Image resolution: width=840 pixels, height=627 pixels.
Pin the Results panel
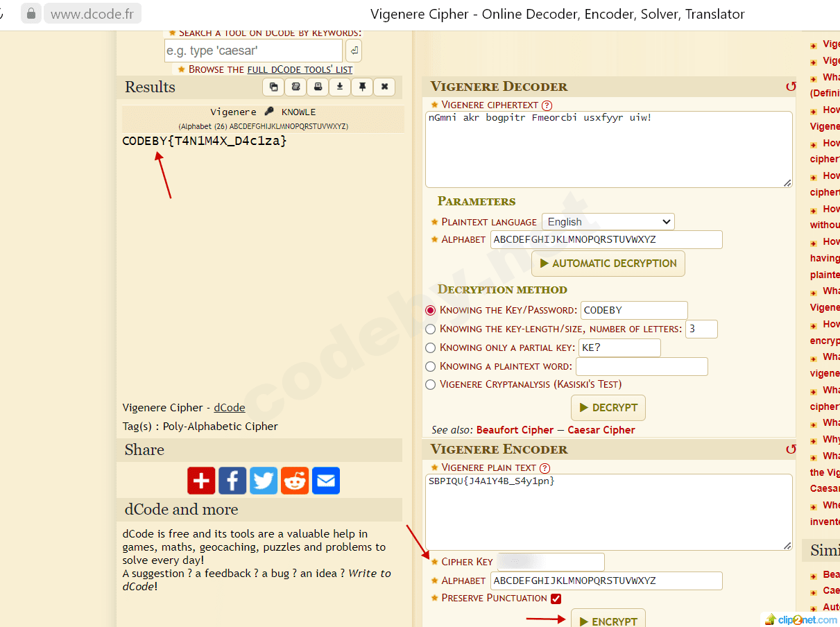[362, 87]
